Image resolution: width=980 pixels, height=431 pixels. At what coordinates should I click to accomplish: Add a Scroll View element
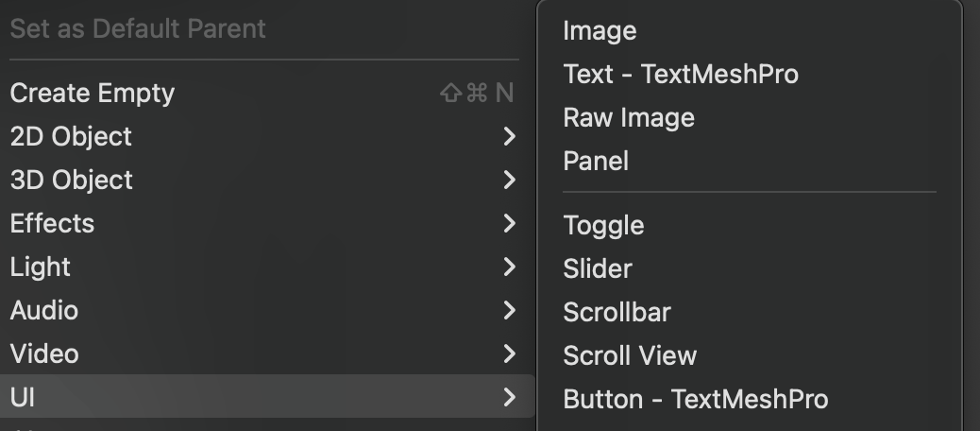[x=630, y=356]
